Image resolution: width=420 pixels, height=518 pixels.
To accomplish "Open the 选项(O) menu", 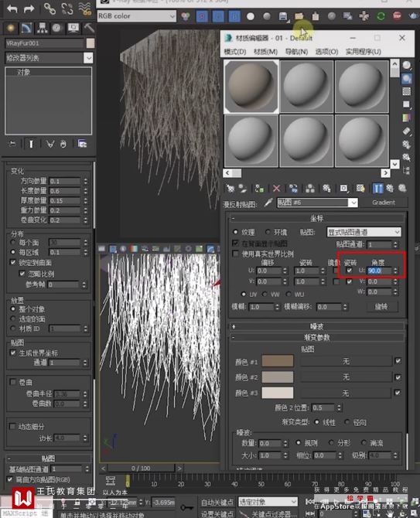I will [x=326, y=52].
